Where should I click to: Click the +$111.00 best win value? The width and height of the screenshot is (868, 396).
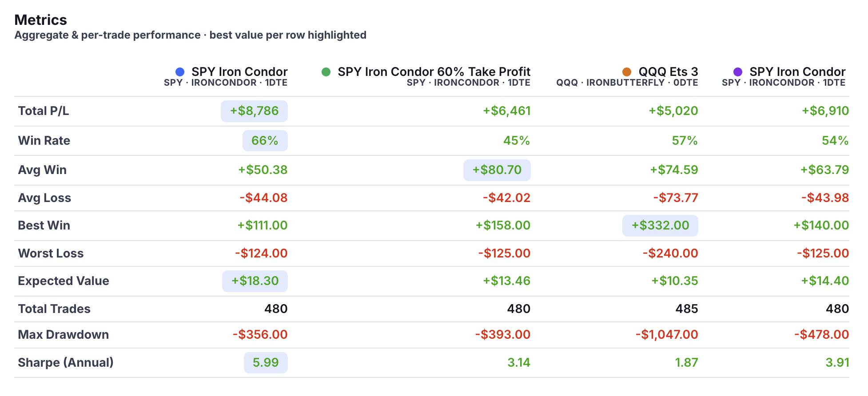[263, 226]
